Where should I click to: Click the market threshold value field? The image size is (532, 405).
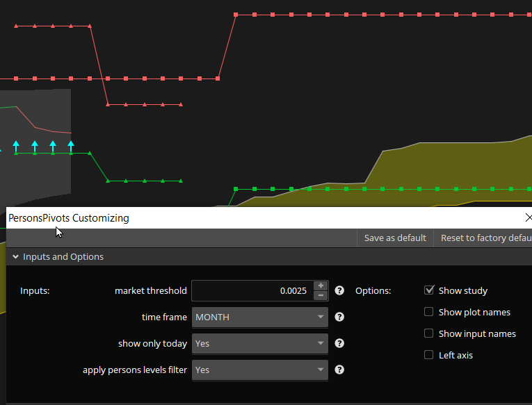coord(252,291)
